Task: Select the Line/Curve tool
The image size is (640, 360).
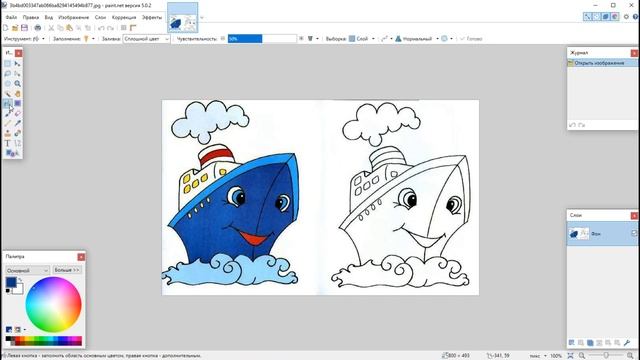Action: (18, 143)
